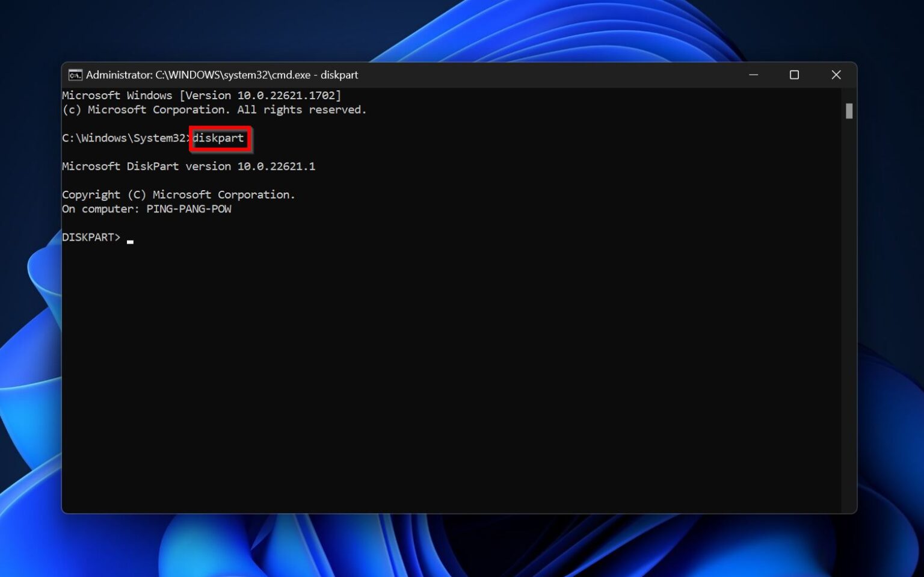Click the empty title bar space
Screen dimensions: 924x577
(x=541, y=75)
